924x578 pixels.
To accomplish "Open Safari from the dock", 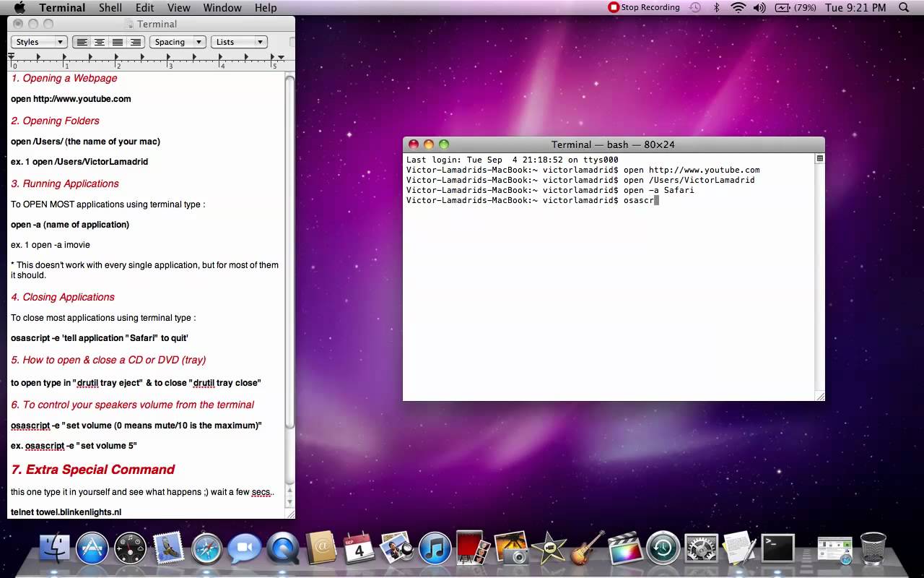I will pos(207,549).
